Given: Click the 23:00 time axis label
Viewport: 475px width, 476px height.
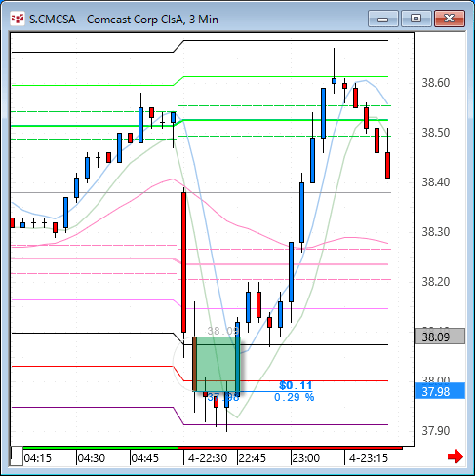Looking at the screenshot, I should point(306,458).
